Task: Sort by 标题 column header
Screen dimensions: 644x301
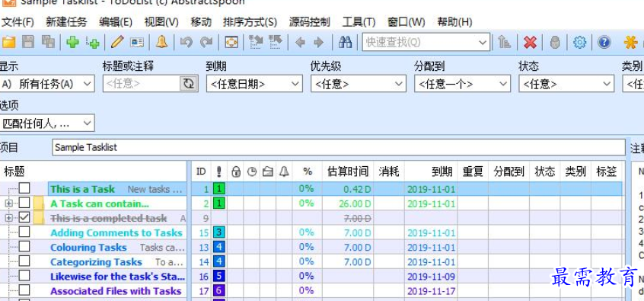Action: point(94,171)
